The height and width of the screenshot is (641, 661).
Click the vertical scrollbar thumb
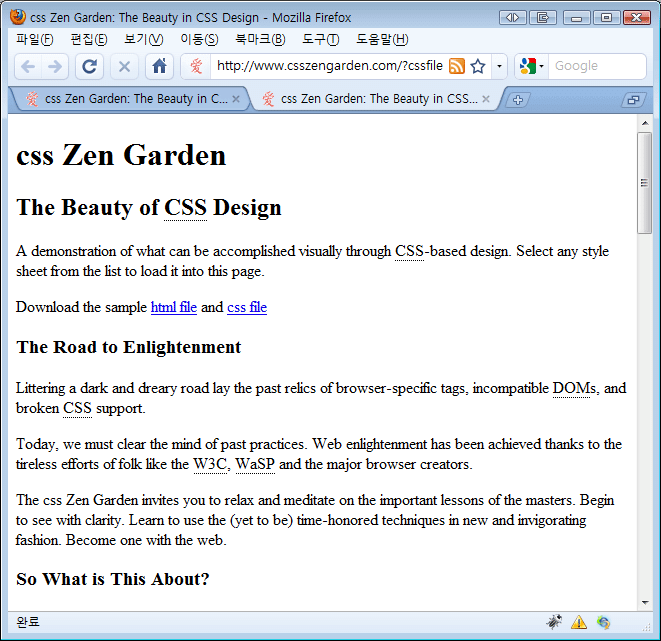[x=645, y=182]
